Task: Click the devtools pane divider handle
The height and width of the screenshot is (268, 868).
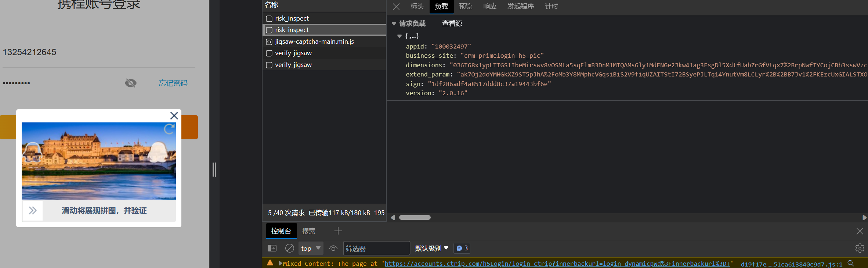Action: [x=214, y=169]
